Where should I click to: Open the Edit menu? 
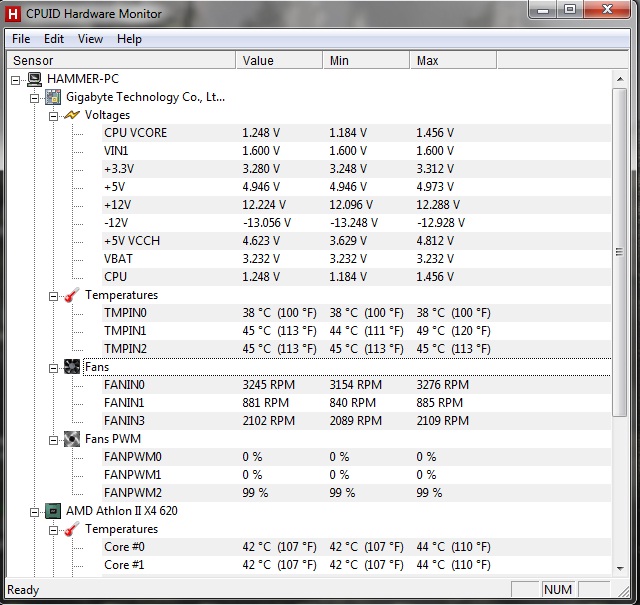click(54, 39)
